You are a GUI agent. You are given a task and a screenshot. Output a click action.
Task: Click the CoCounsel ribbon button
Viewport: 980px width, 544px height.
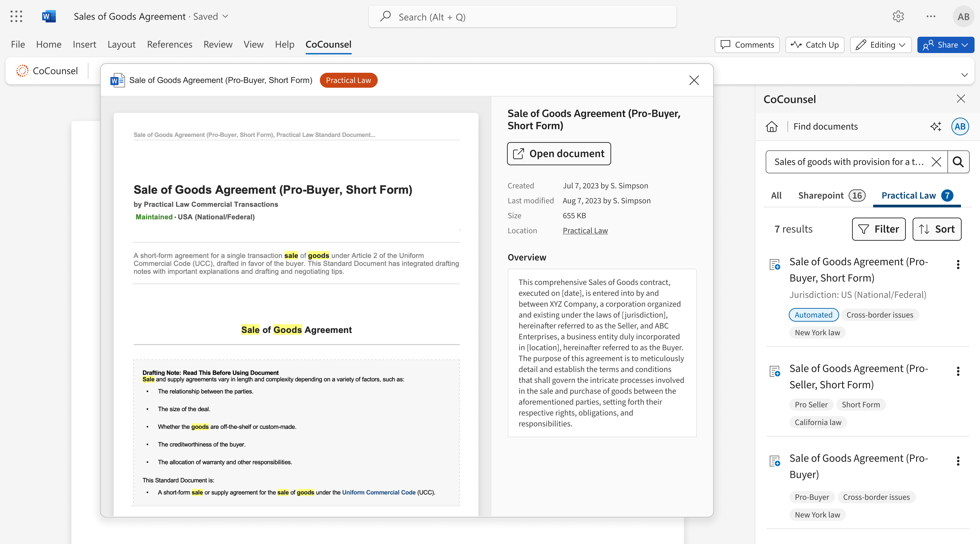pos(47,71)
